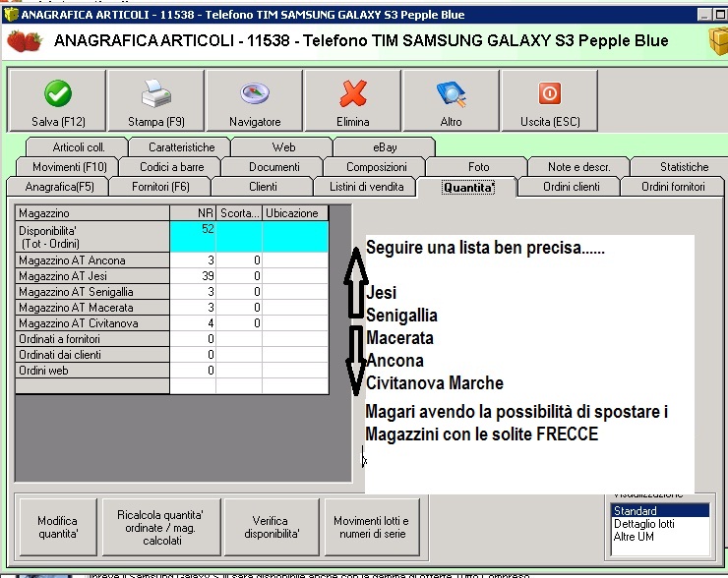The height and width of the screenshot is (578, 728).
Task: Click the Ubicazione column header
Action: click(295, 213)
